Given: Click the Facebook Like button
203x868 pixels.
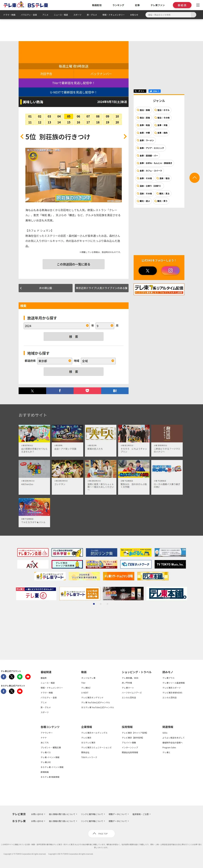Looking at the screenshot, I should tap(154, 91).
